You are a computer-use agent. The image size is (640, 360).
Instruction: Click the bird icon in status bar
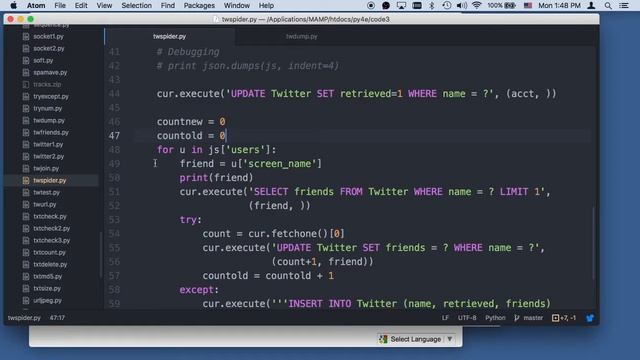pyautogui.click(x=590, y=318)
